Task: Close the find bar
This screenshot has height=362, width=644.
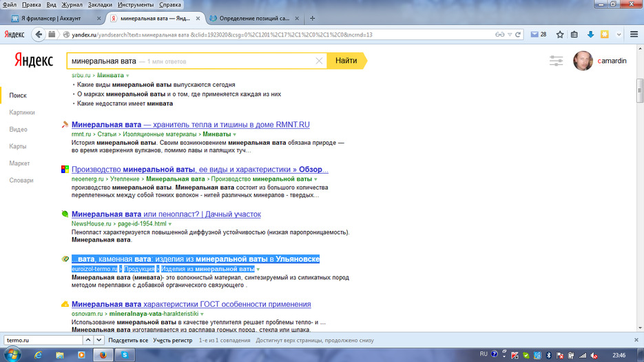Action: [636, 340]
